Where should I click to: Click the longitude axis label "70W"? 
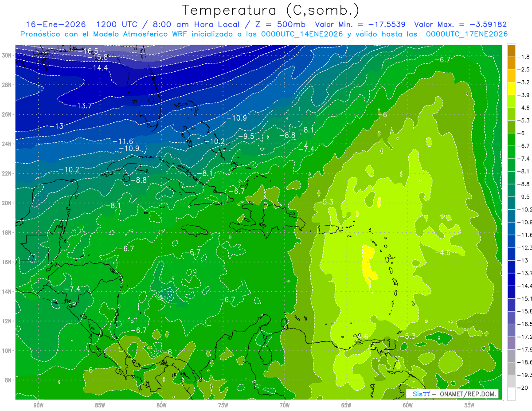285,405
